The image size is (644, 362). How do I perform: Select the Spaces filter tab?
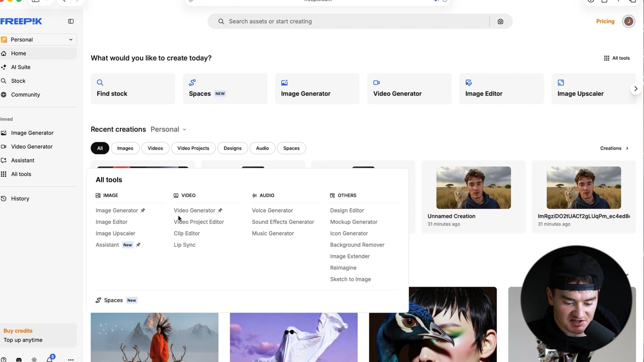[x=291, y=148]
